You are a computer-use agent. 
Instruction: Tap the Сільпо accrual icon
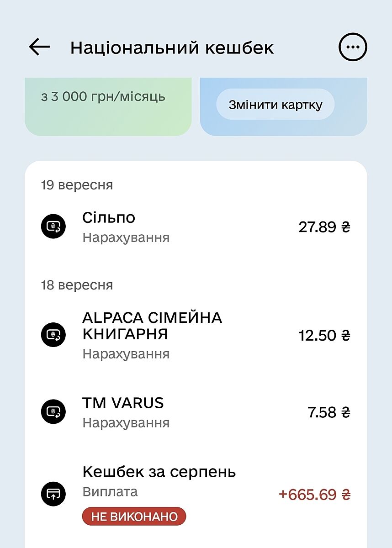[53, 227]
